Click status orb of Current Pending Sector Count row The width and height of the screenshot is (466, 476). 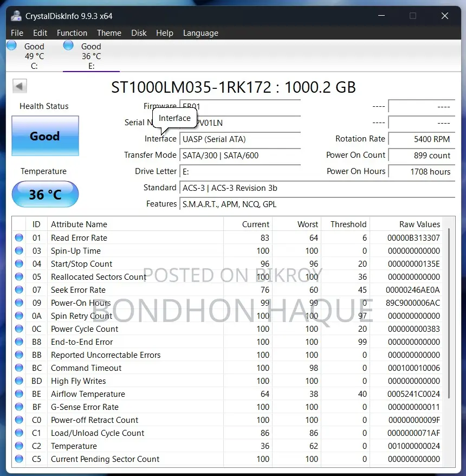(x=19, y=459)
